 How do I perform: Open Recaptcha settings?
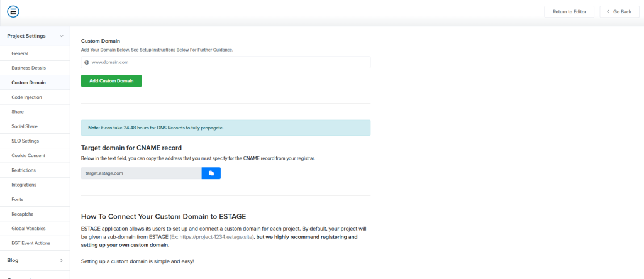pos(35,214)
